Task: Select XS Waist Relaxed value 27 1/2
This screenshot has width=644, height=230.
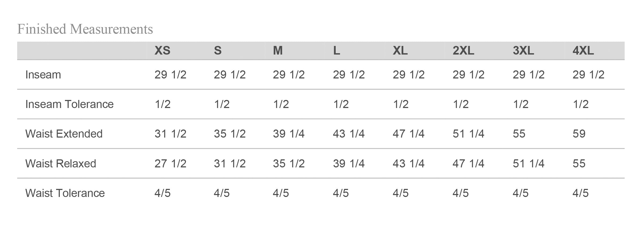Action: (170, 164)
